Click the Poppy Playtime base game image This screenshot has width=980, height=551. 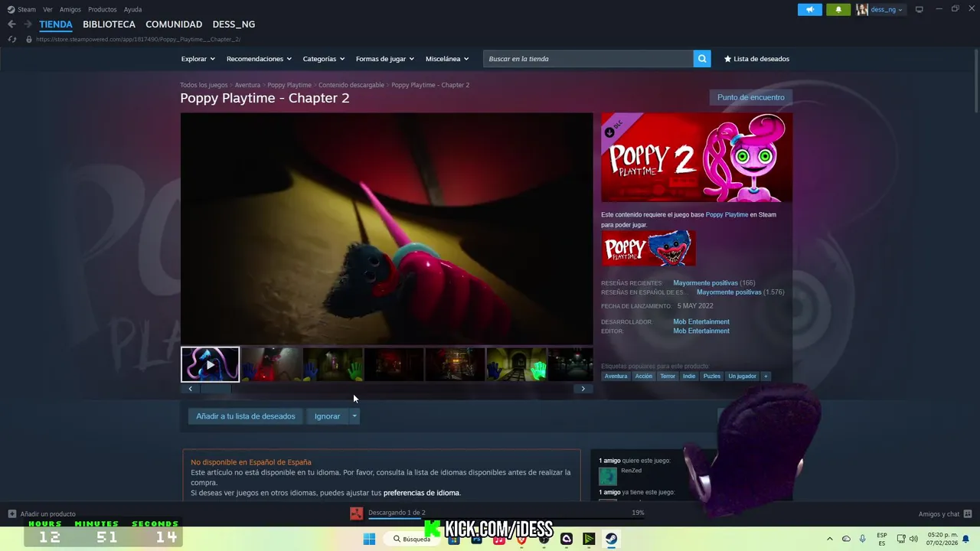(x=648, y=248)
